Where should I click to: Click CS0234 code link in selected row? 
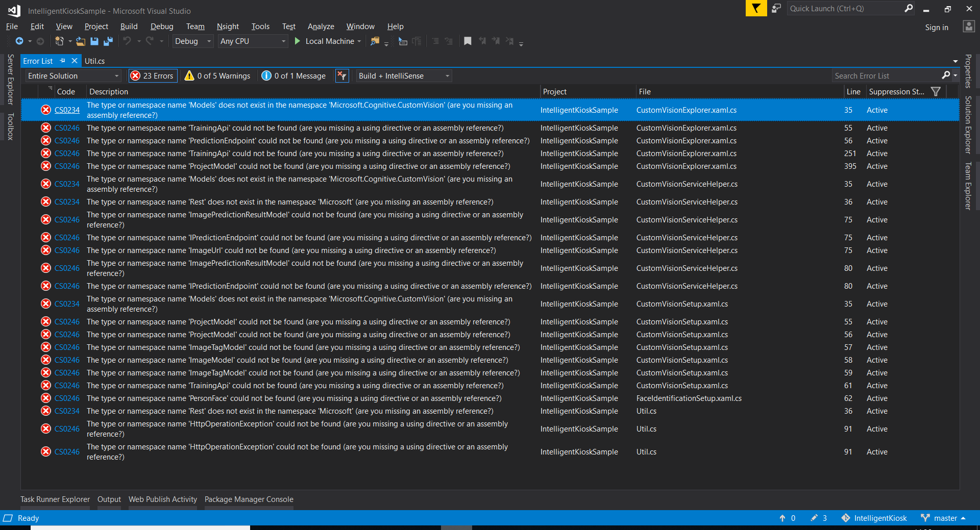tap(67, 110)
